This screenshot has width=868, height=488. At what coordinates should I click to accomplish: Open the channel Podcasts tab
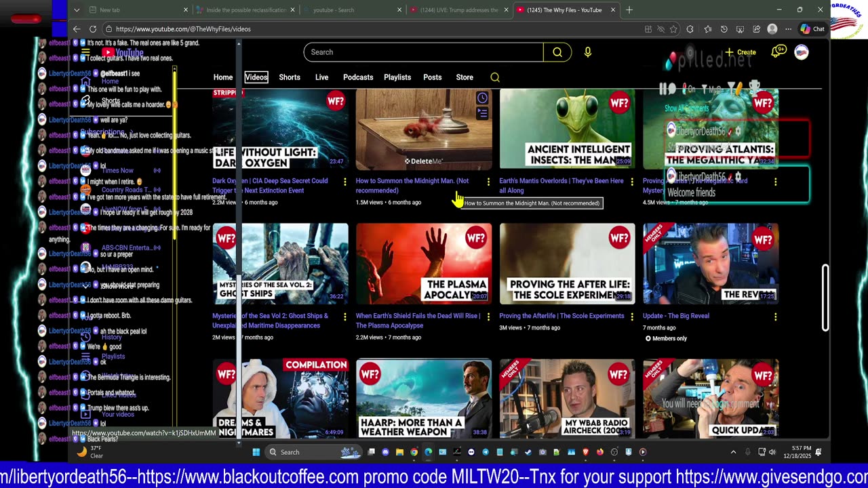358,77
